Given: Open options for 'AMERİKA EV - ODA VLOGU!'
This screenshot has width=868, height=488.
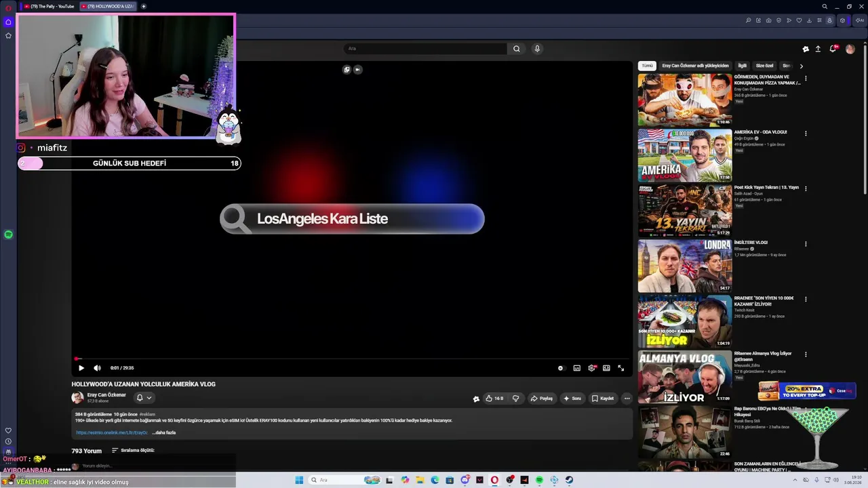Looking at the screenshot, I should 806,134.
